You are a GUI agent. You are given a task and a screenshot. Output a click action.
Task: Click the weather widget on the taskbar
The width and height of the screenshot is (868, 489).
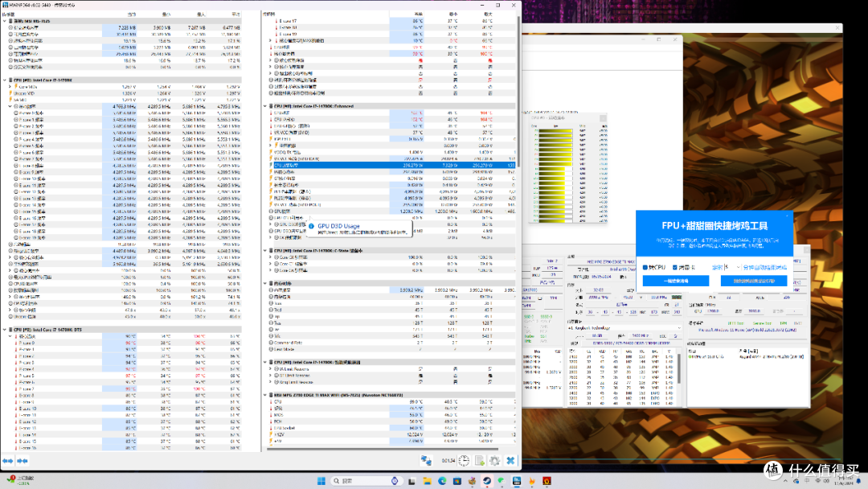(20, 480)
